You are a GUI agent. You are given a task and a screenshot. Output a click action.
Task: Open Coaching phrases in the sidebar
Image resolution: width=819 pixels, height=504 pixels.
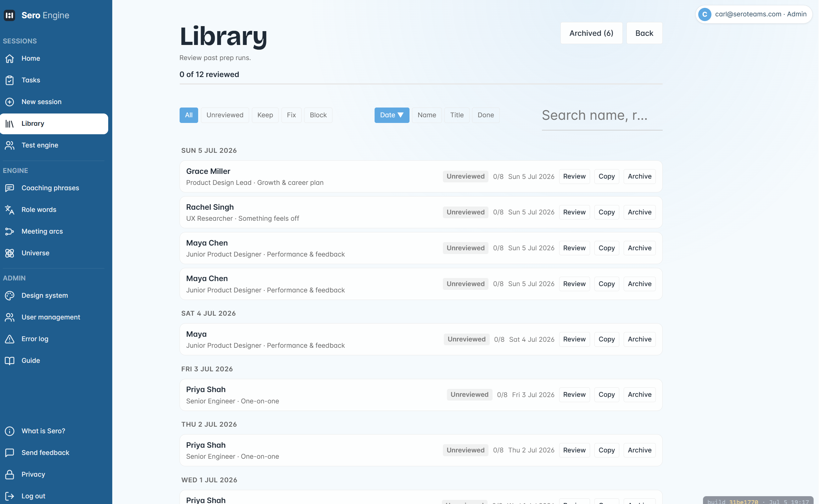point(54,188)
